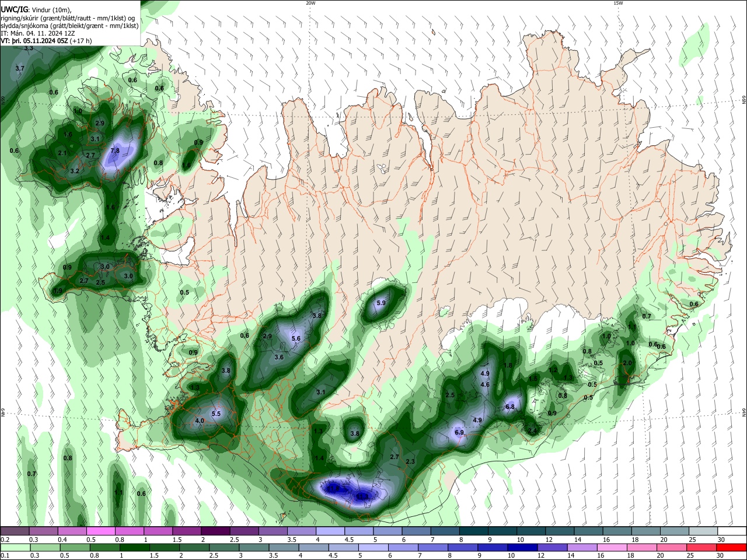Pick the darkest green 1 swatch in rain legend
747x560 pixels.
(x=134, y=547)
